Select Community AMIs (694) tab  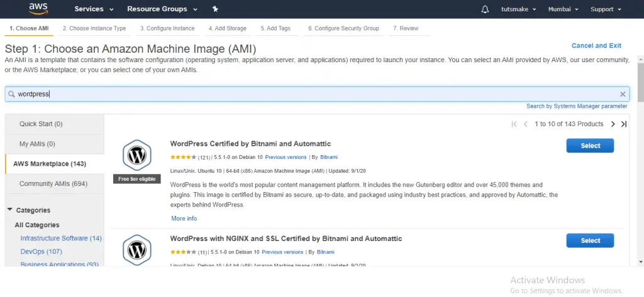[55, 184]
